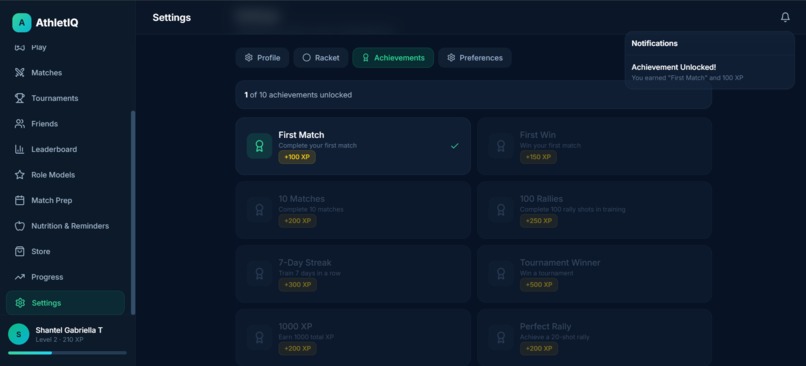
Task: Click the 'Level 2 - 210 XP' text
Action: tap(60, 340)
